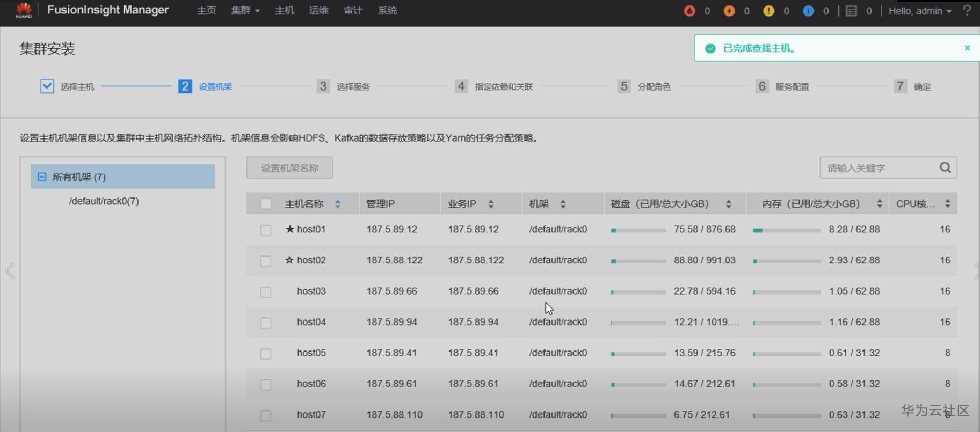Click step 3 number badge 选择服务
Screen dimensions: 980x432
pyautogui.click(x=323, y=86)
